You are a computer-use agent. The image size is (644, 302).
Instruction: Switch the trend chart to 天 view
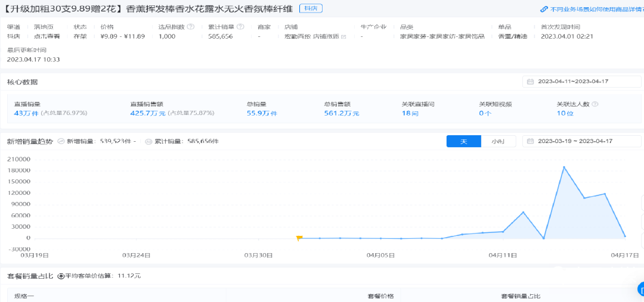(463, 141)
